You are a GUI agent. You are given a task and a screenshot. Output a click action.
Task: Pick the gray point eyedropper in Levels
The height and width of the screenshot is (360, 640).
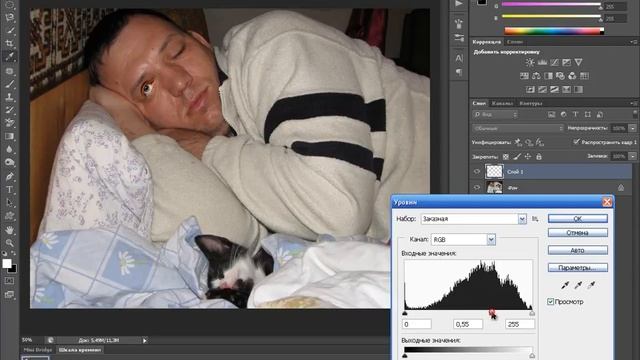(x=578, y=285)
